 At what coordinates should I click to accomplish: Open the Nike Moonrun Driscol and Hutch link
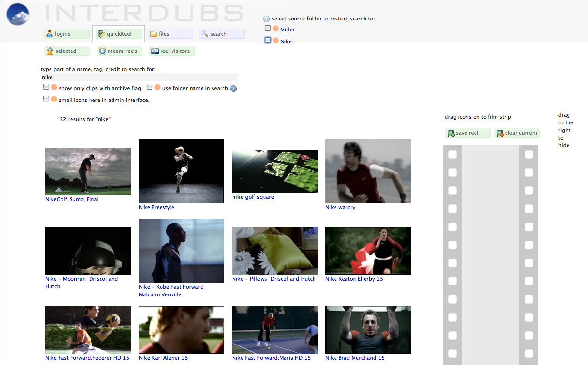(x=81, y=283)
